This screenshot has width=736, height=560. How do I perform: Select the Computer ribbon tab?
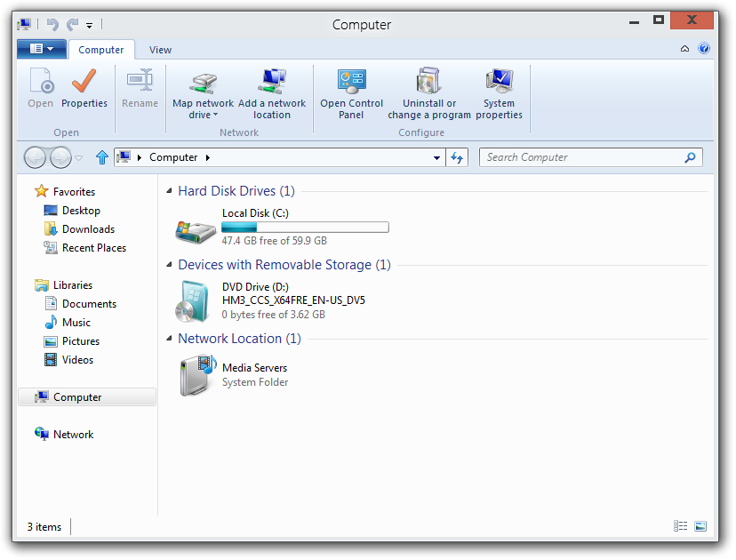click(101, 50)
